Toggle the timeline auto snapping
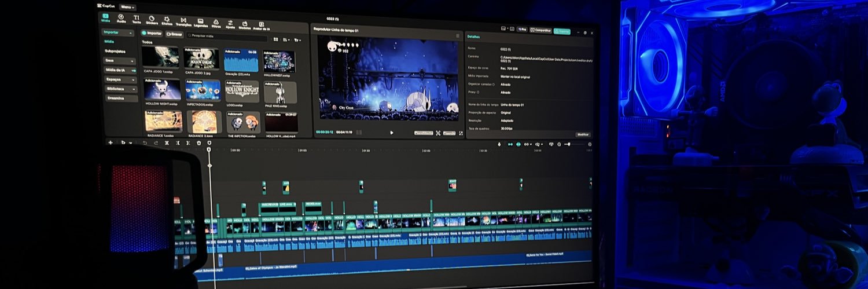 click(x=519, y=144)
